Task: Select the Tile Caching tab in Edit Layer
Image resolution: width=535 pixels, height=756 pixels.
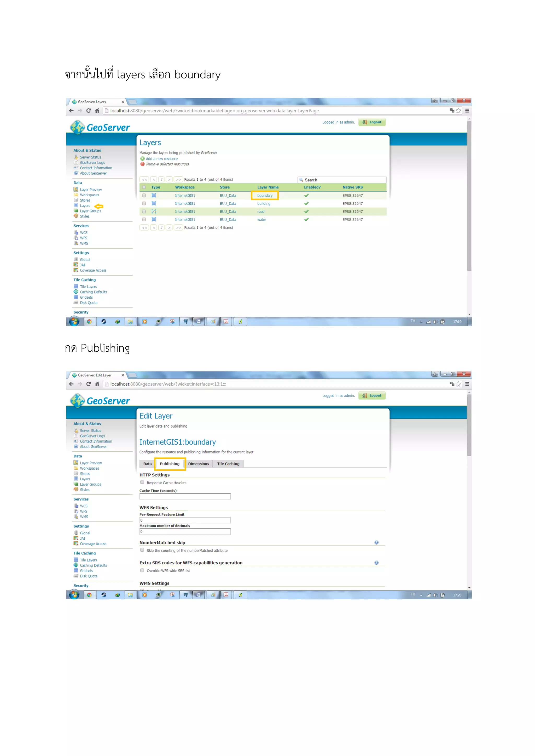Action: click(228, 464)
